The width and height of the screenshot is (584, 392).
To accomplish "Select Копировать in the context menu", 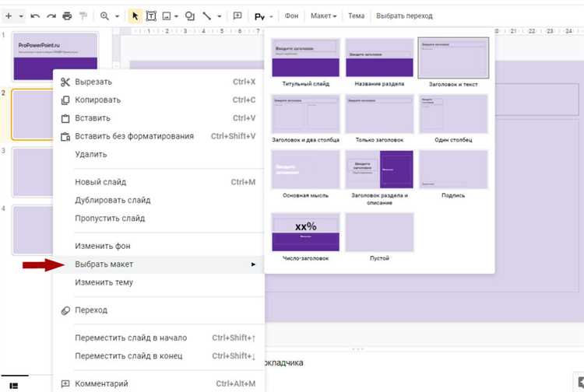I will tap(159, 100).
